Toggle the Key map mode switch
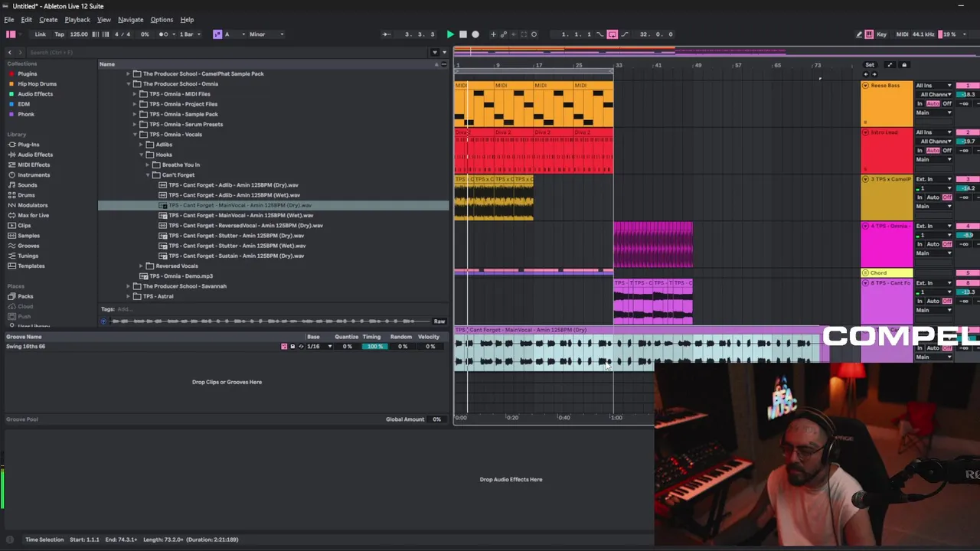The height and width of the screenshot is (551, 980). [881, 34]
